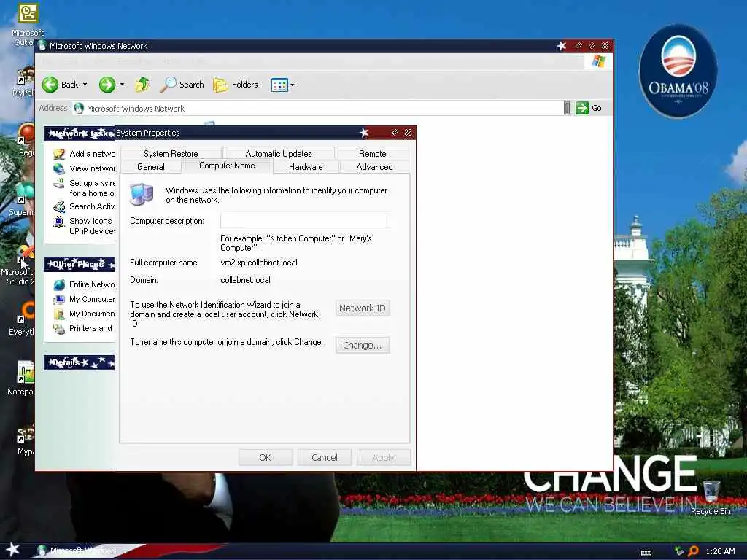The width and height of the screenshot is (747, 560).
Task: Click Search Active Directory link
Action: [x=92, y=206]
